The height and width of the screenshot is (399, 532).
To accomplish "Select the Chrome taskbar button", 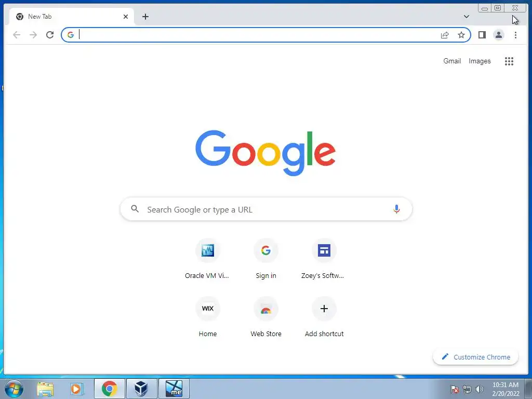I will [x=109, y=389].
